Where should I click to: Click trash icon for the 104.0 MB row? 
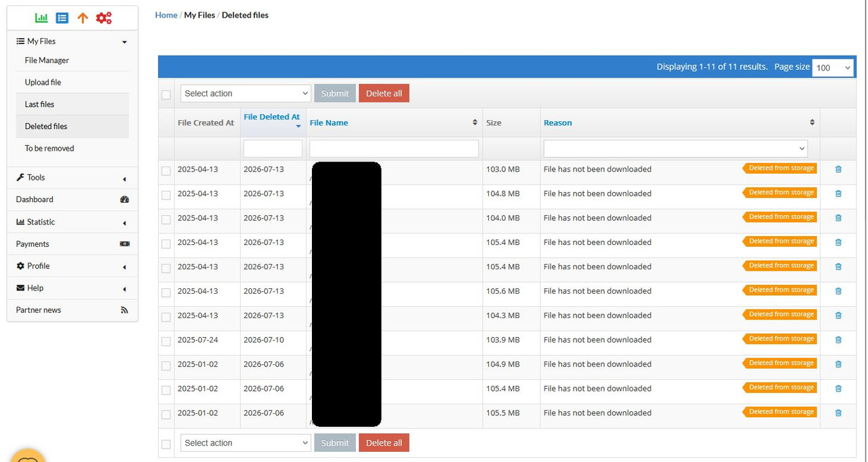(838, 218)
